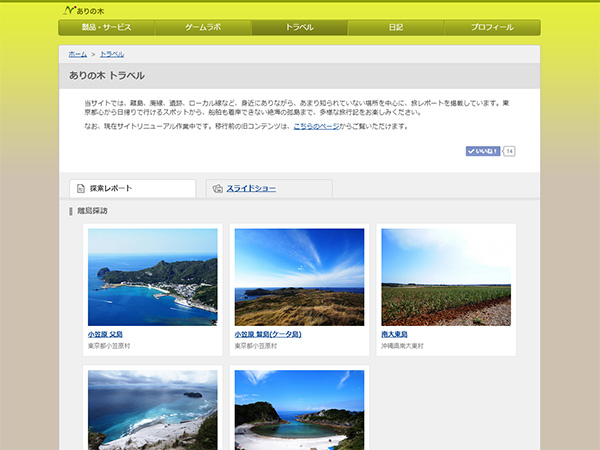The image size is (600, 450).
Task: Click the 離島探訪 section heading
Action: [x=92, y=211]
